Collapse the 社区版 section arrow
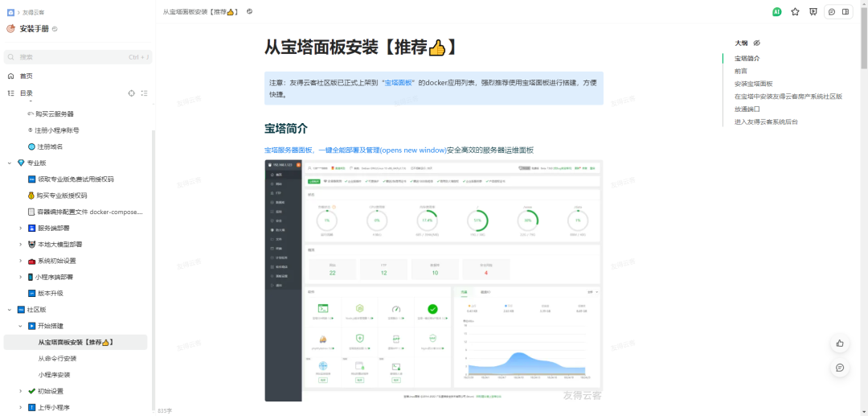The height and width of the screenshot is (416, 868). tap(10, 310)
